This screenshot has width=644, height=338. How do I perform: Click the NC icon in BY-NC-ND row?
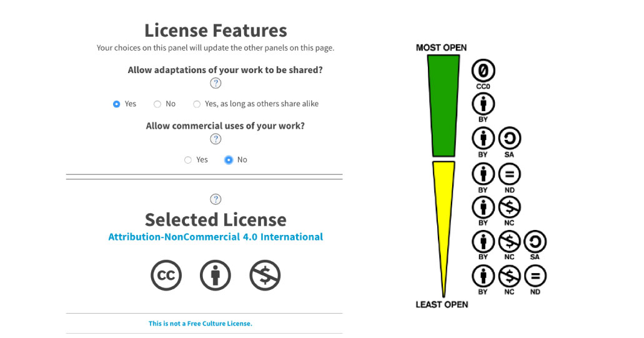pyautogui.click(x=510, y=276)
